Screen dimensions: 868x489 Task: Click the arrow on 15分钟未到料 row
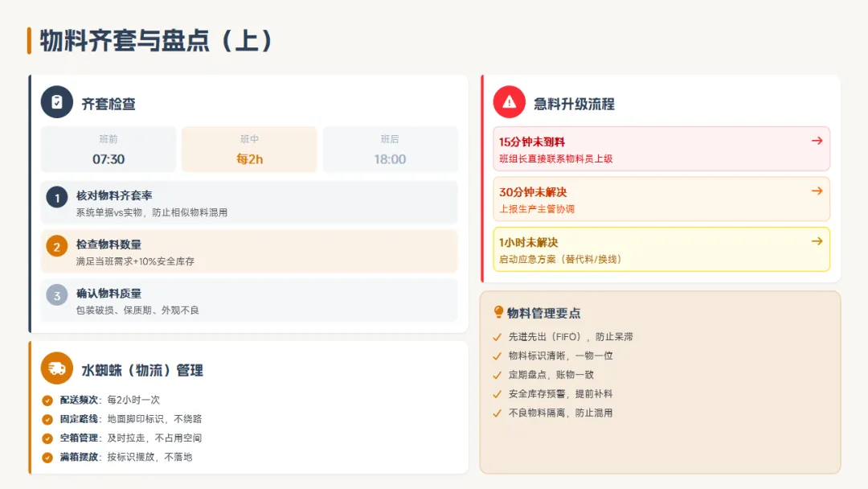(817, 141)
